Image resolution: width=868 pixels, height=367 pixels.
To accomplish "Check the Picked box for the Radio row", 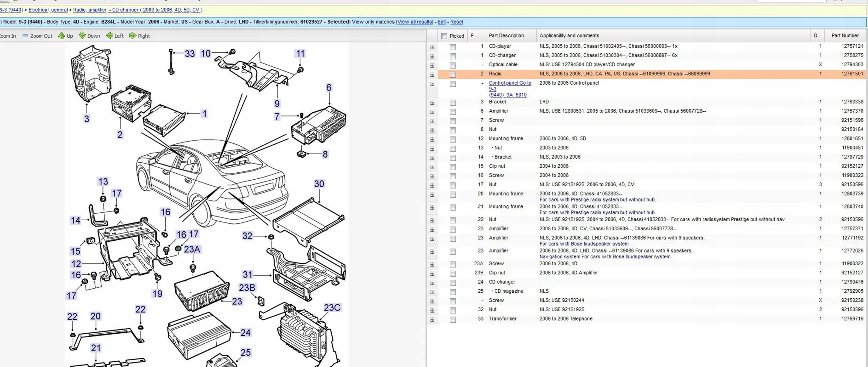I will pos(453,75).
